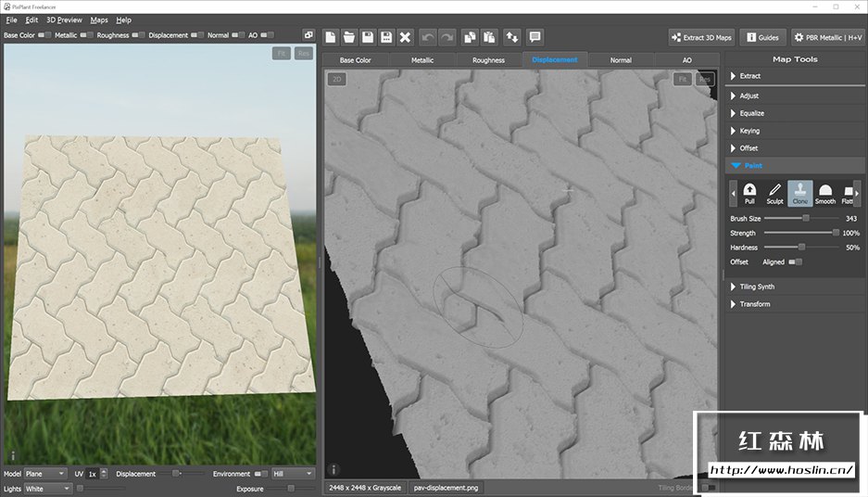
Task: Toggle Metallic map in 3D preview
Action: 86,35
